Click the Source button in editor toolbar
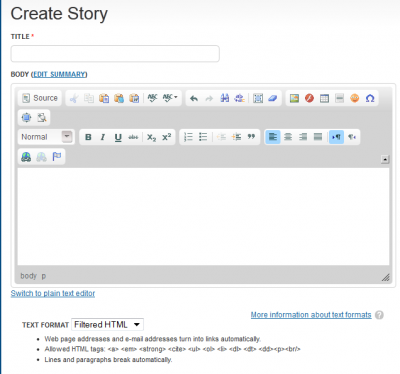The width and height of the screenshot is (400, 374). (x=40, y=98)
